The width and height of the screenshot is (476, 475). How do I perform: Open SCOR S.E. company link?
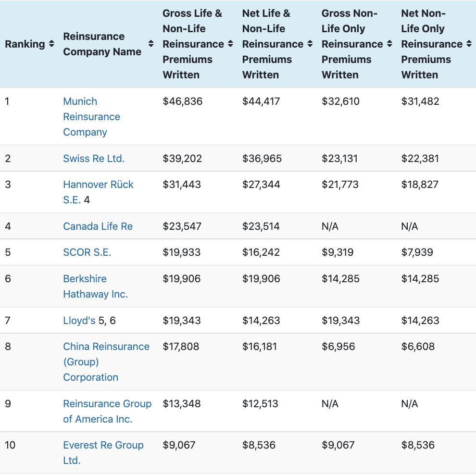point(87,252)
